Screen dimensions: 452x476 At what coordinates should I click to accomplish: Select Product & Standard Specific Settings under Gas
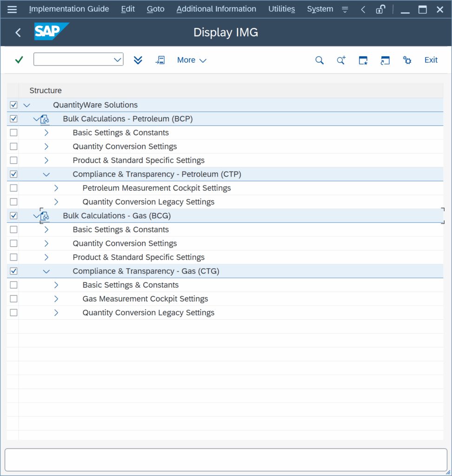139,258
